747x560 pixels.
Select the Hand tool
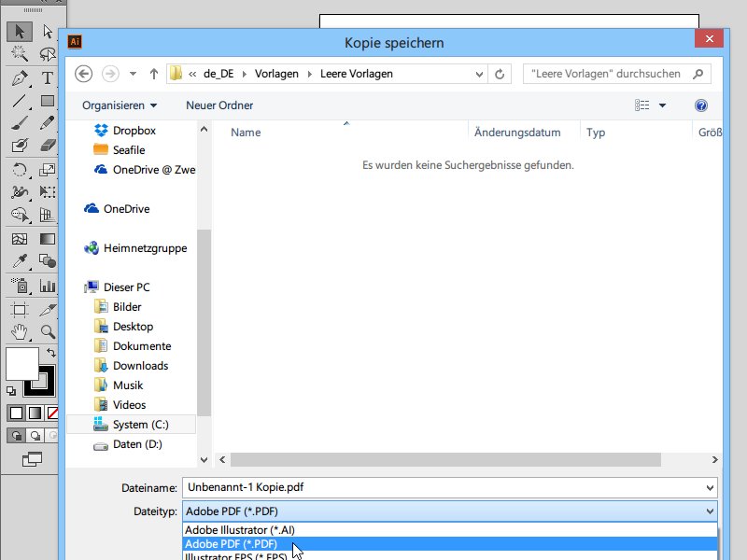pyautogui.click(x=20, y=332)
